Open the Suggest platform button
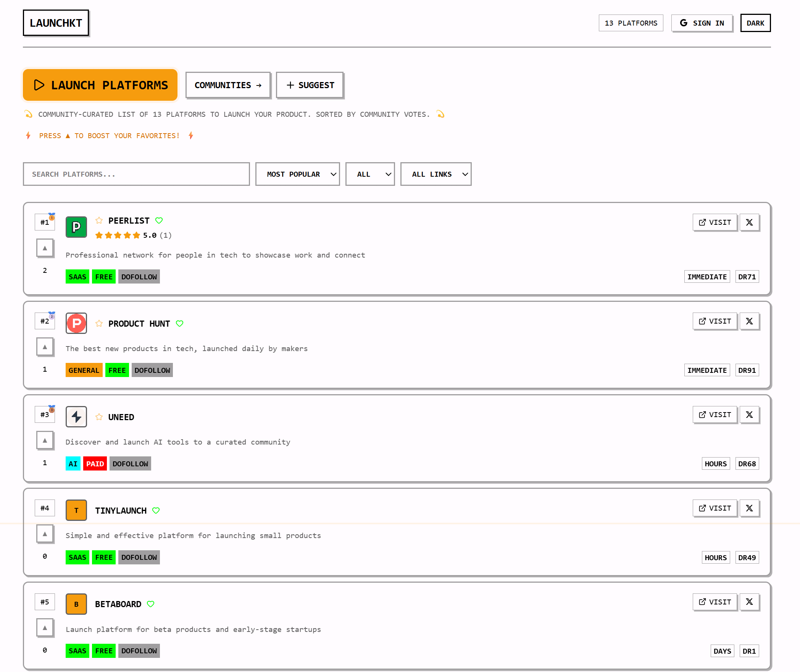The image size is (800, 672). (310, 85)
